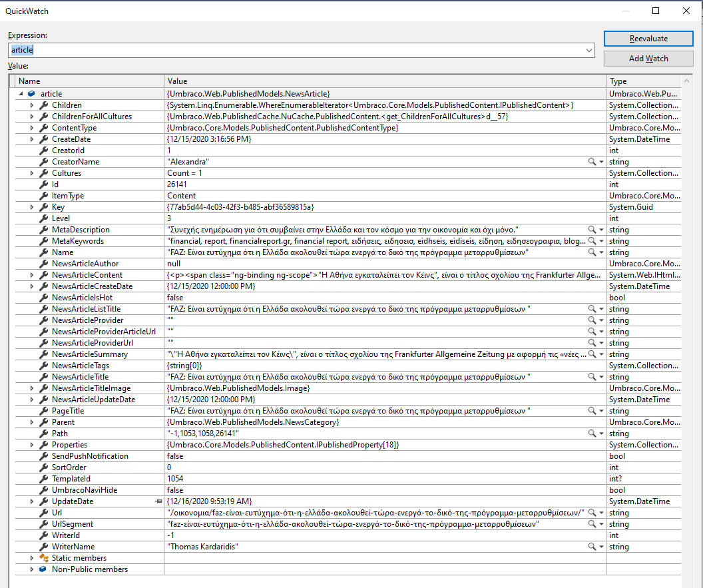Click the magnifier icon on WriterName row

[591, 547]
